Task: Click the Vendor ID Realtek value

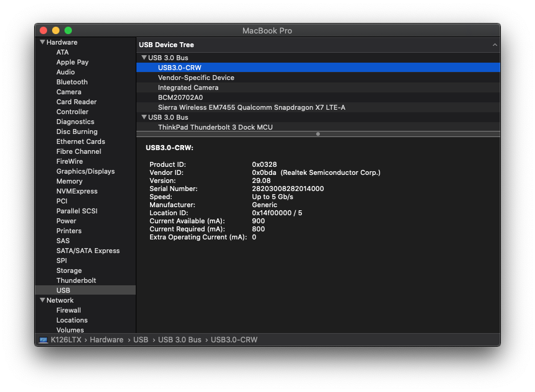Action: (x=316, y=172)
